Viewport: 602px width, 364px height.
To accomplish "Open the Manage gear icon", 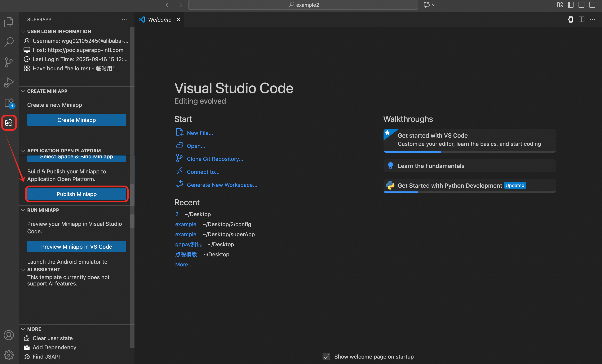I will [9, 355].
